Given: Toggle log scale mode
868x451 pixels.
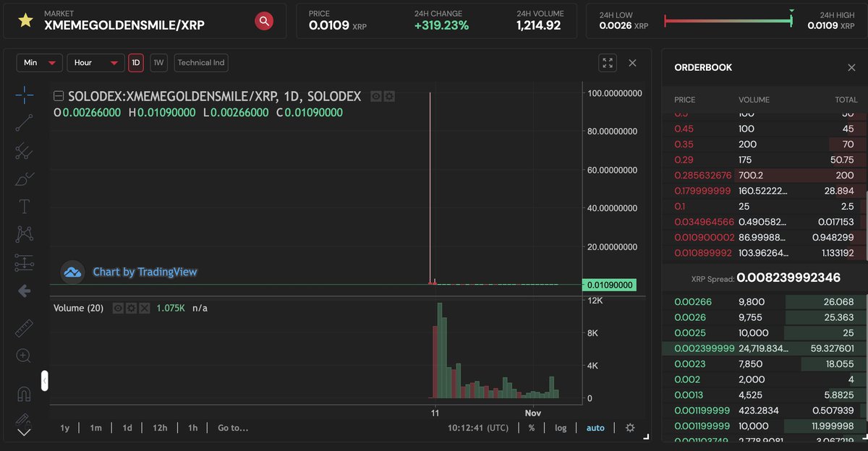Looking at the screenshot, I should coord(561,428).
